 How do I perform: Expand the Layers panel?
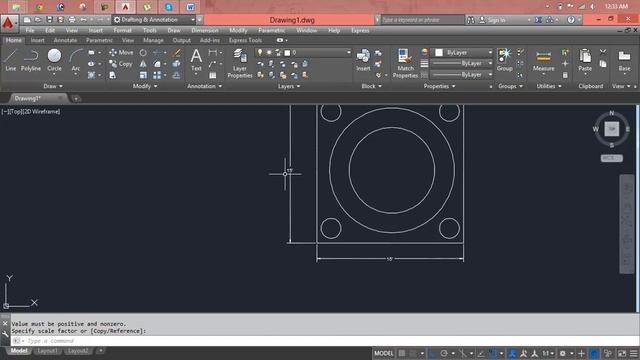click(x=289, y=86)
